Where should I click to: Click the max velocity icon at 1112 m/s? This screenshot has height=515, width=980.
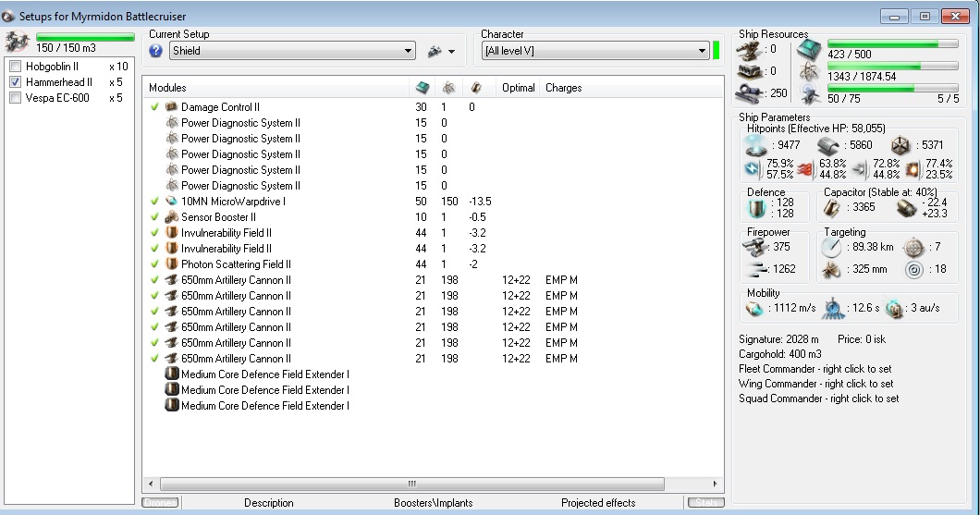tap(755, 308)
